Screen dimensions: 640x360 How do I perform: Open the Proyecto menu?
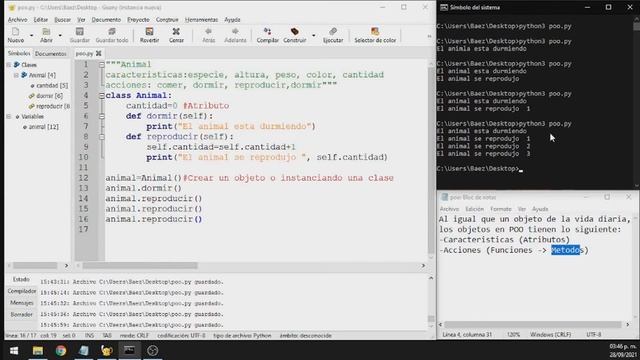[x=138, y=20]
